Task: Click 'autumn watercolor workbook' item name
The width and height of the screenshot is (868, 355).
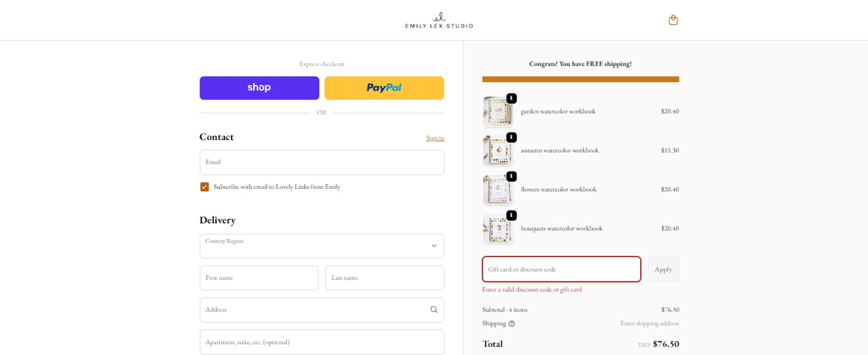Action: (x=560, y=151)
